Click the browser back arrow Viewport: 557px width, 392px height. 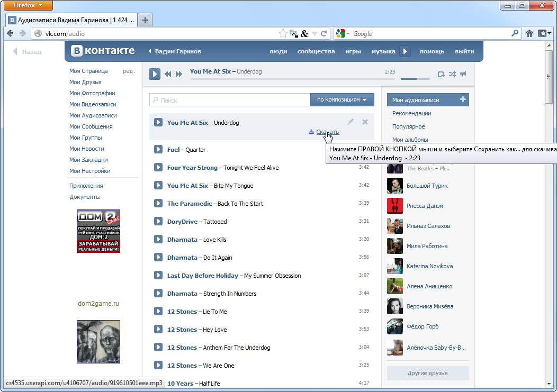click(x=10, y=33)
